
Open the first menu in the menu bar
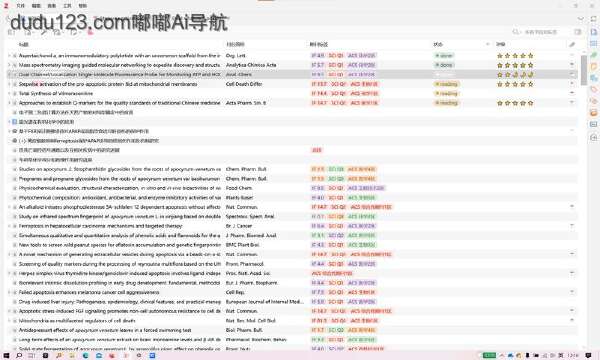click(x=20, y=6)
